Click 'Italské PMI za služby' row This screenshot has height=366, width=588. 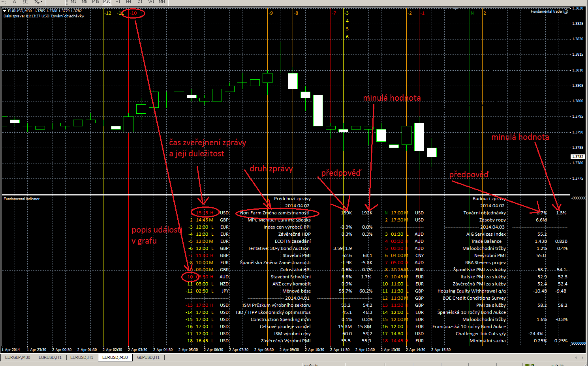[x=483, y=277]
